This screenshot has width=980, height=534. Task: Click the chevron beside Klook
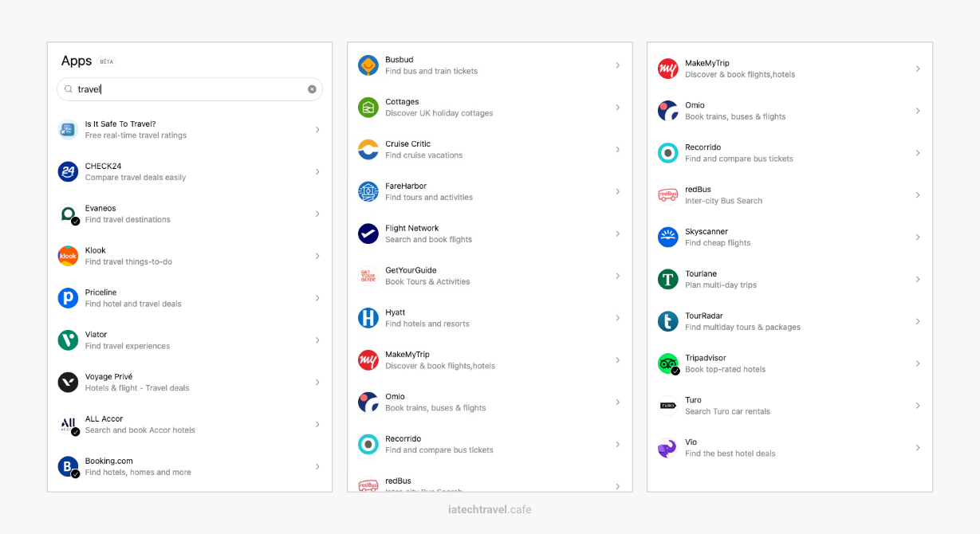317,256
